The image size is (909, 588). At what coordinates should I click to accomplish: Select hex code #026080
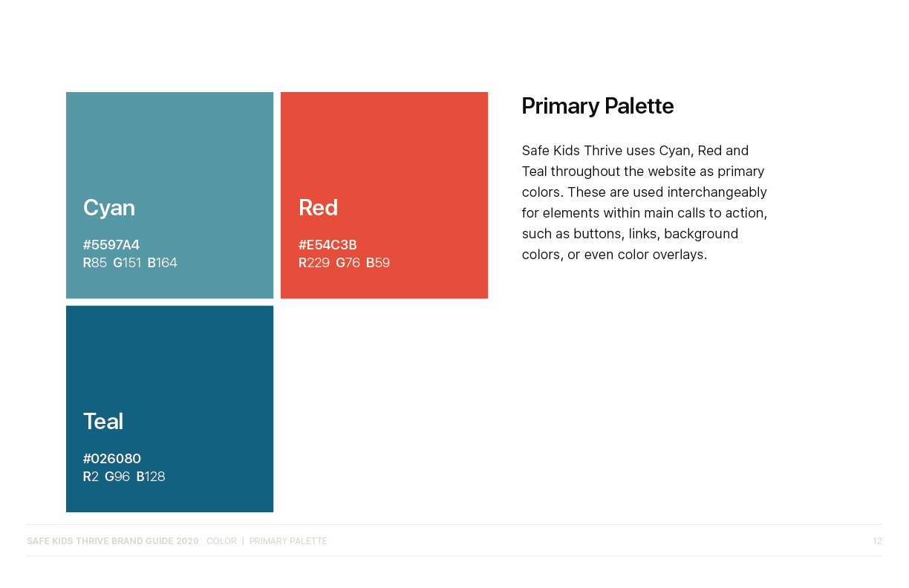tap(112, 459)
